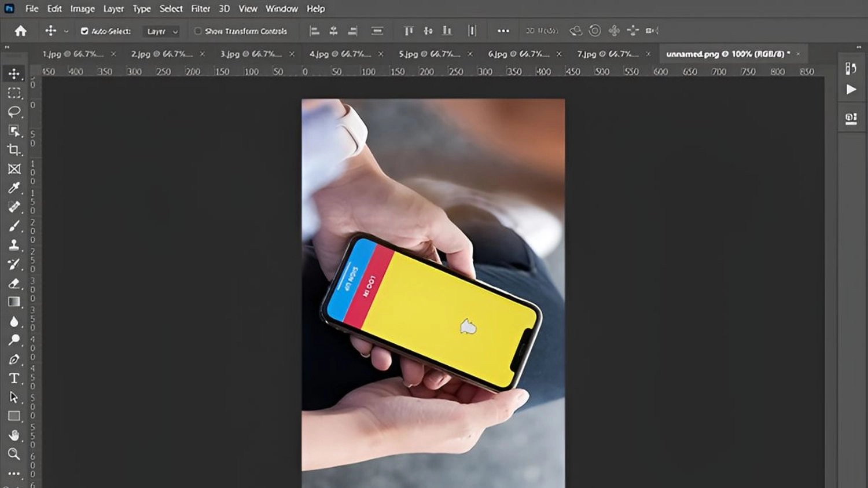
Task: Select the Eyedropper tool
Action: pos(14,188)
